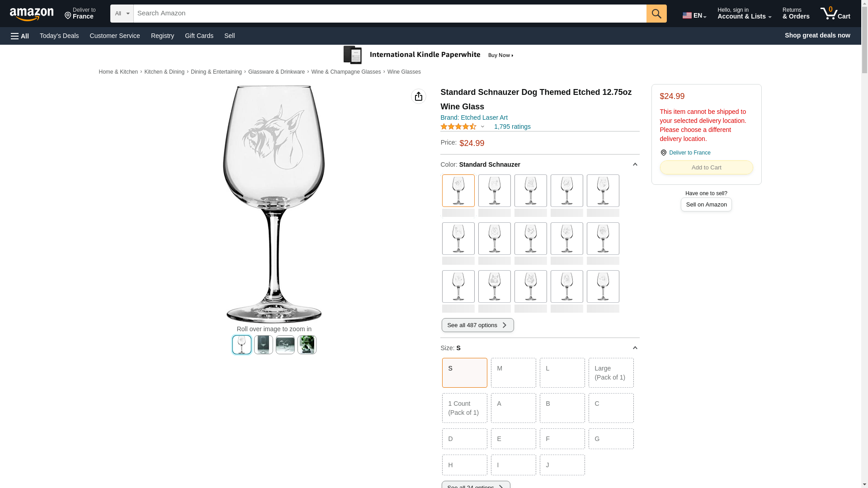Click the Search Amazon input field
Viewport: 868px width, 488px height.
click(390, 14)
